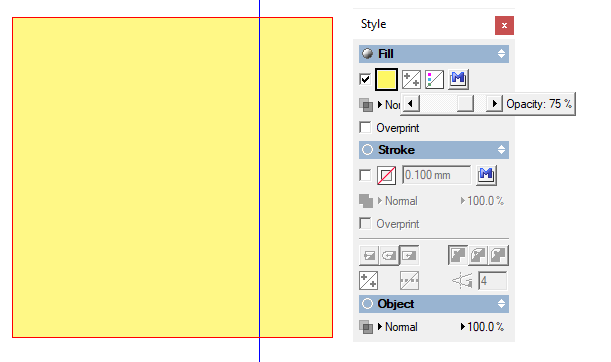Viewport: 611px width, 362px height.
Task: Click the yellow fill color swatch
Action: point(386,79)
